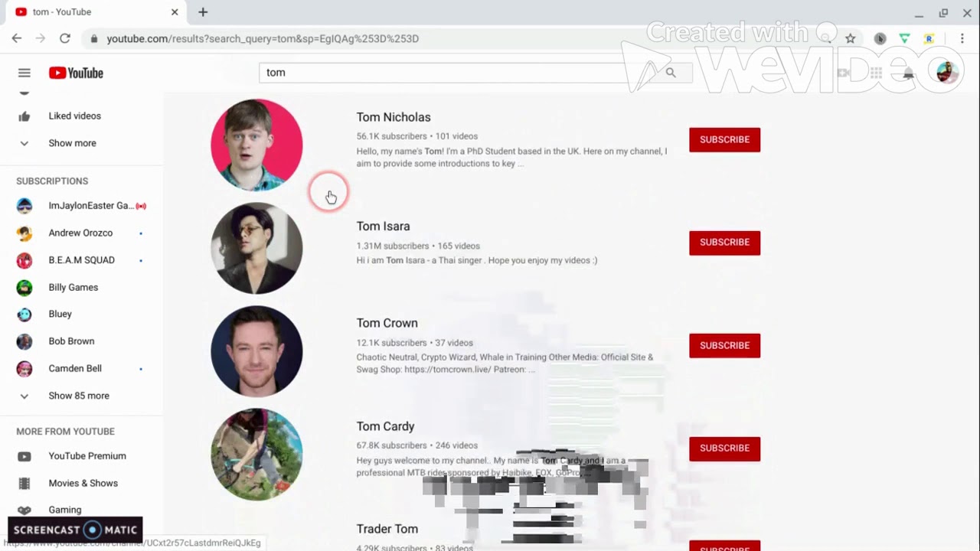Screen dimensions: 980x551
Task: Click Bluey channel avatar icon
Action: 24,315
